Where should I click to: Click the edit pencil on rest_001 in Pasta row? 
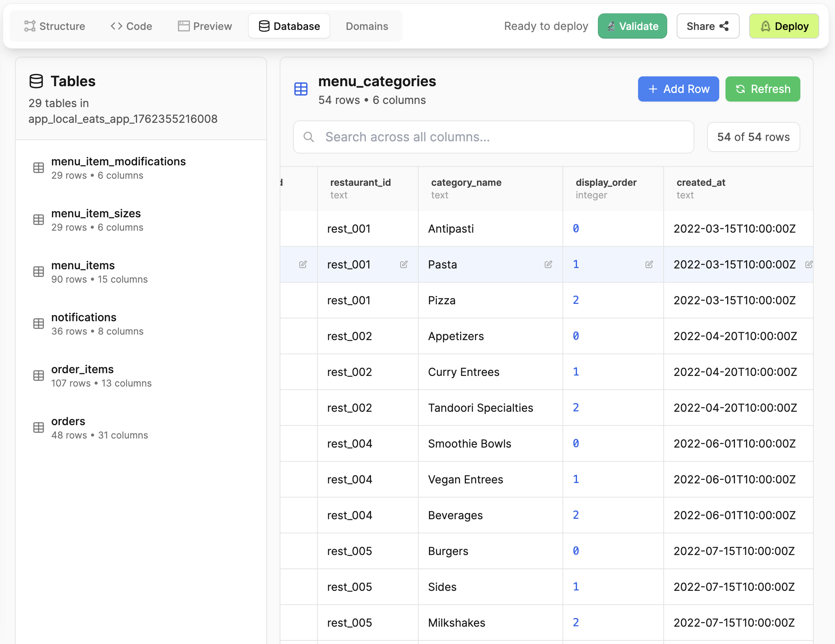(x=404, y=265)
